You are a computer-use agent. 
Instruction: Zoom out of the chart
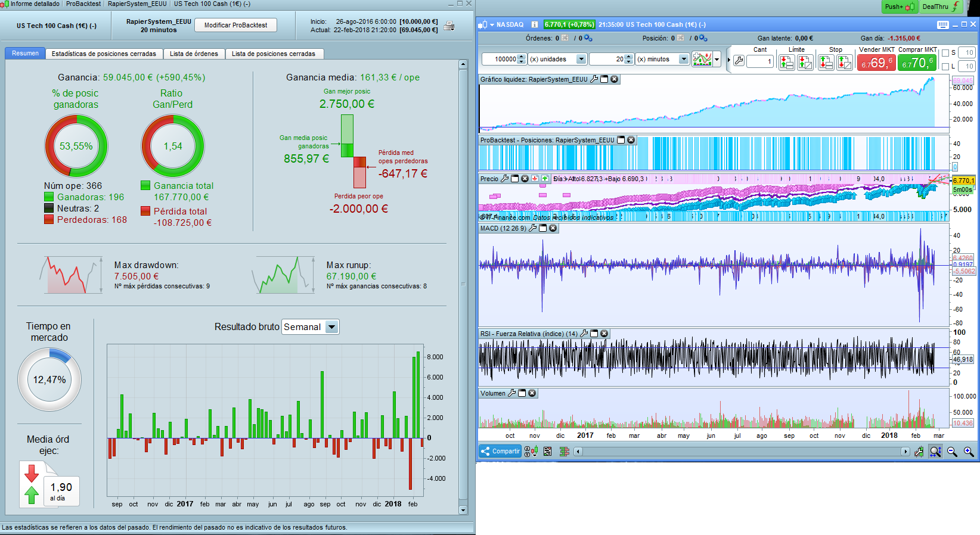pos(952,452)
